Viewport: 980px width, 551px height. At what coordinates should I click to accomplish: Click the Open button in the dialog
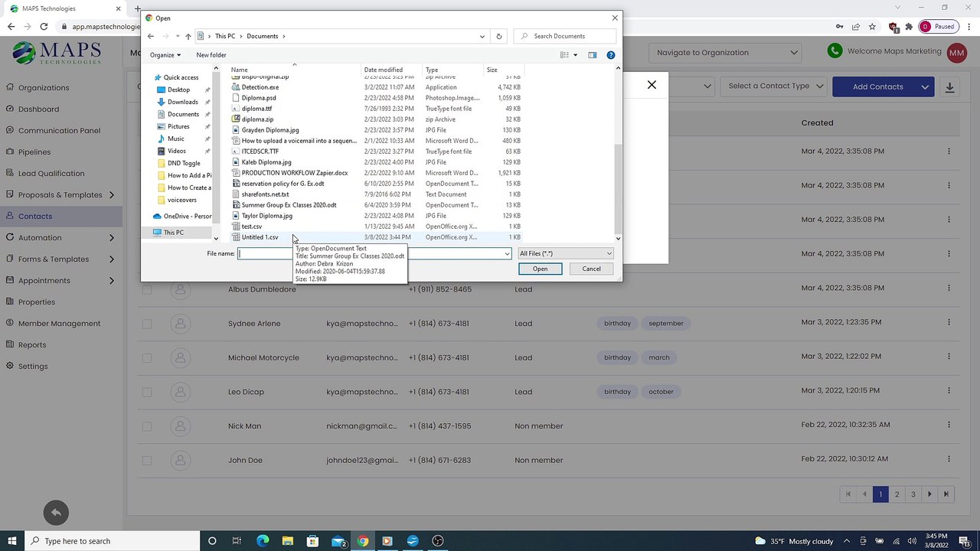click(x=540, y=269)
